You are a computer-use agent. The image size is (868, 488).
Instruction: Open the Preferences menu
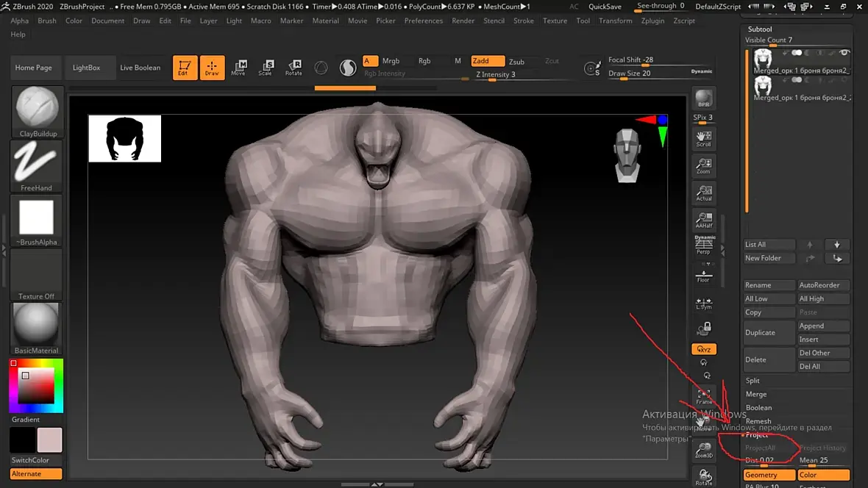(424, 21)
